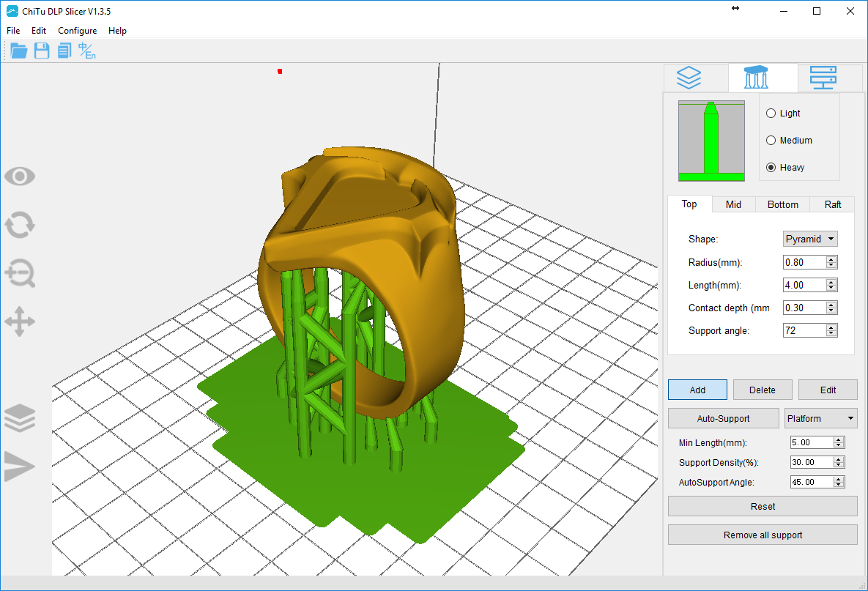This screenshot has width=868, height=591.
Task: Select the move cross-arrows tool
Action: click(x=20, y=321)
